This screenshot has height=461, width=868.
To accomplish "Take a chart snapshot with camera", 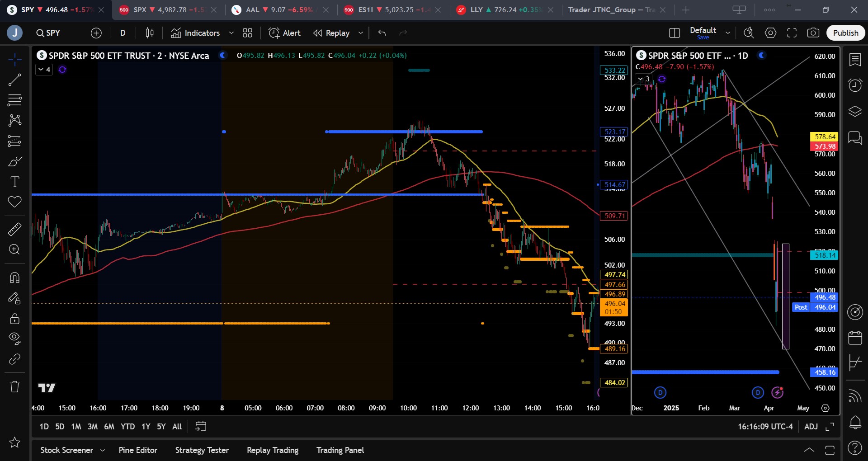I will (x=813, y=33).
